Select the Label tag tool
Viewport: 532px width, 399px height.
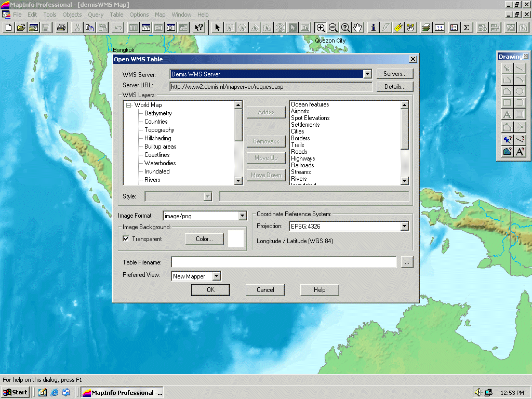click(398, 28)
